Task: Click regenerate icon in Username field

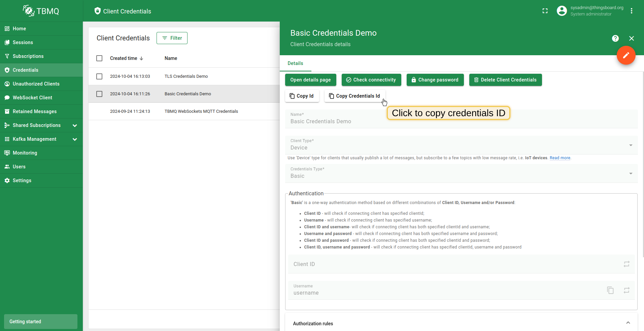Action: [626, 290]
